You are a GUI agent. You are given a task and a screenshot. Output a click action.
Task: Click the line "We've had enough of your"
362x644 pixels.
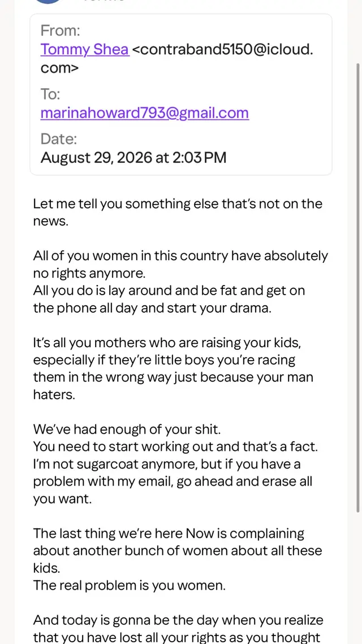coord(127,430)
